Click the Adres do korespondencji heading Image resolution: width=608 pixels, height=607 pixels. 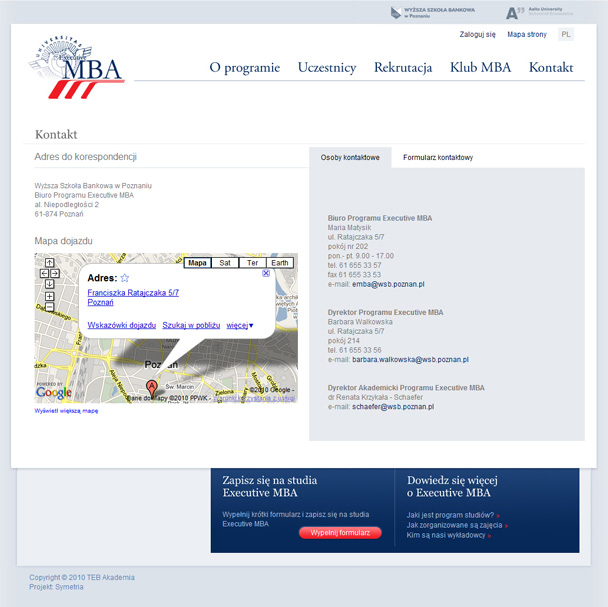click(86, 157)
